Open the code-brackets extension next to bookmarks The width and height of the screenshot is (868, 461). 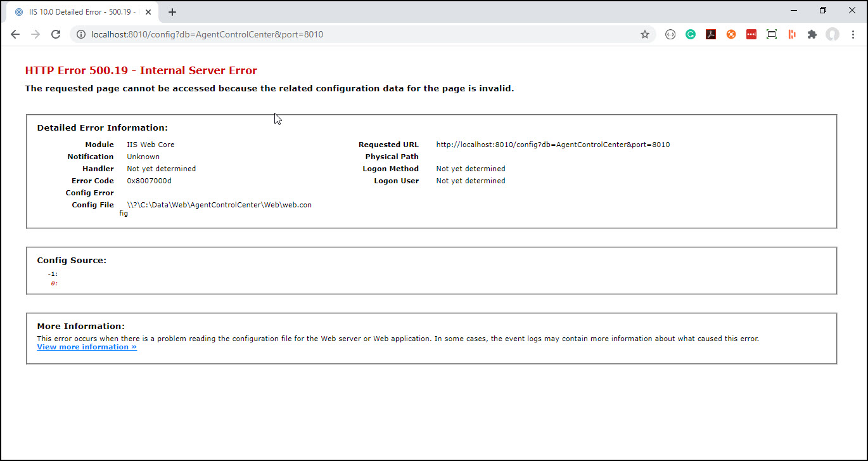[x=670, y=34]
